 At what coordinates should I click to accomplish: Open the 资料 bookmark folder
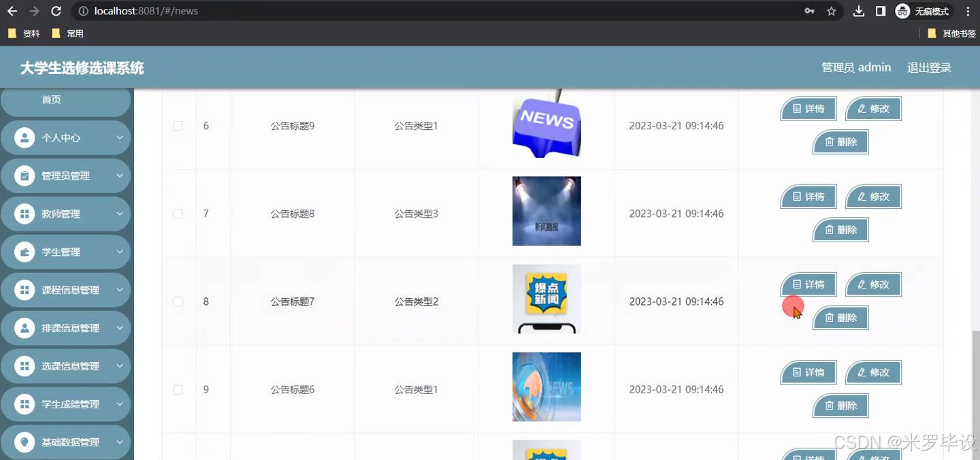coord(24,33)
